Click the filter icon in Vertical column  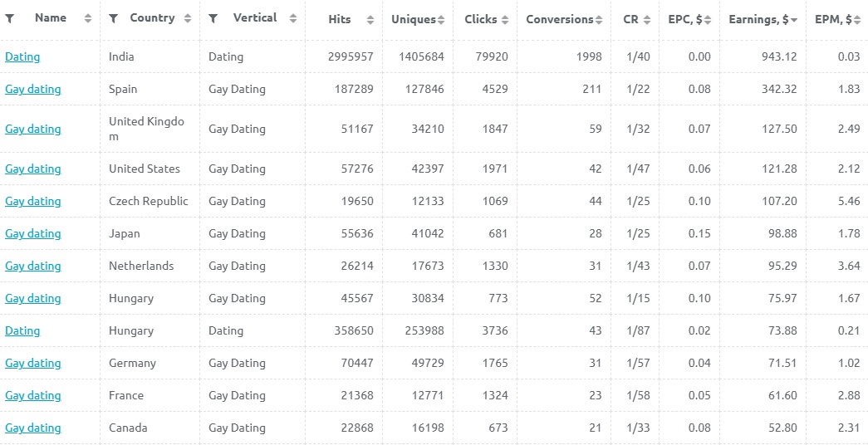point(213,18)
